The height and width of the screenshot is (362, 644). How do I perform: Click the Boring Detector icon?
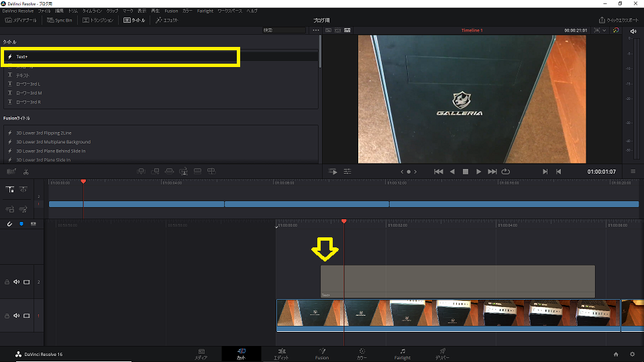click(11, 172)
